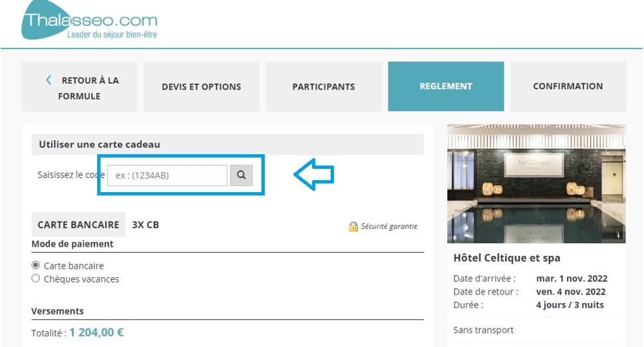Click the blue left-pointing arrow
This screenshot has width=644, height=347.
(x=314, y=175)
